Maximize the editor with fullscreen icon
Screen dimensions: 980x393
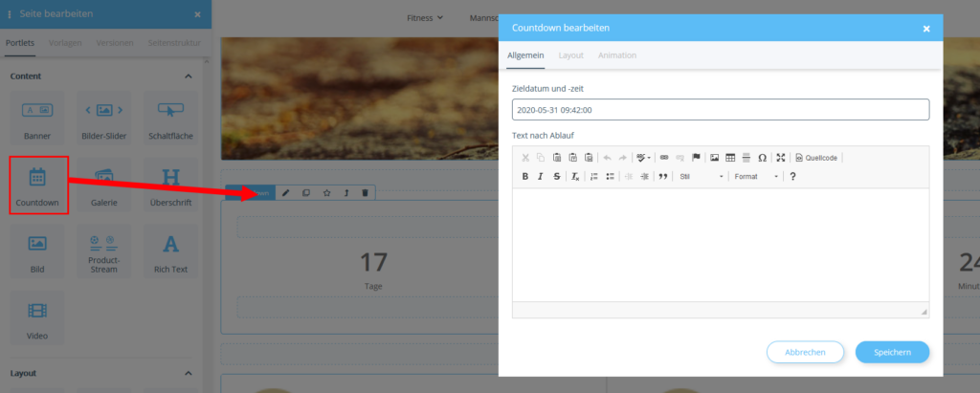pyautogui.click(x=781, y=158)
